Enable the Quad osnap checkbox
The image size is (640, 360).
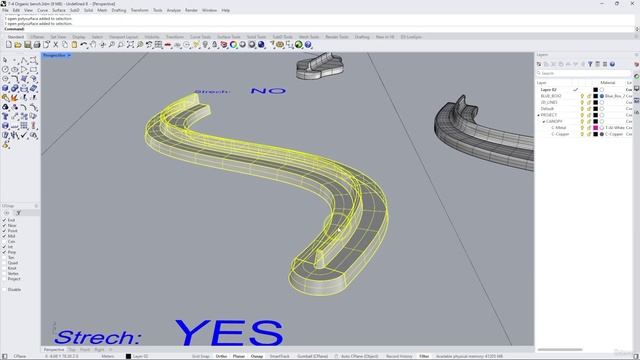coord(4,263)
